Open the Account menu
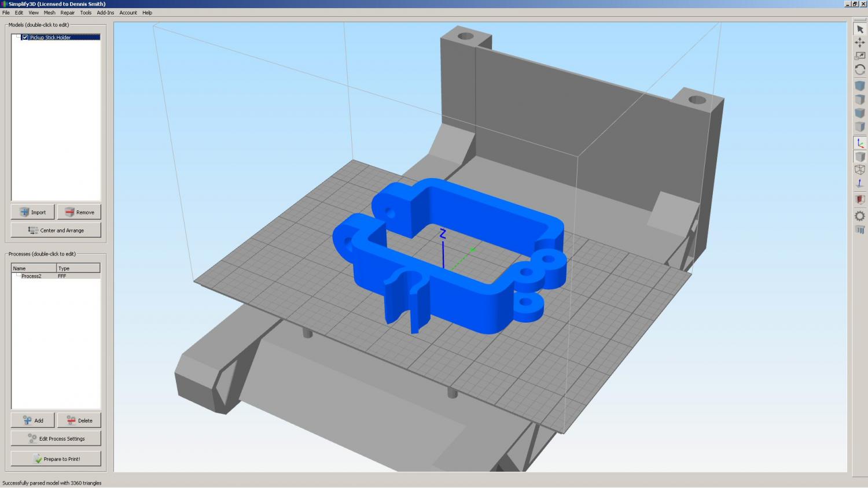 (128, 13)
